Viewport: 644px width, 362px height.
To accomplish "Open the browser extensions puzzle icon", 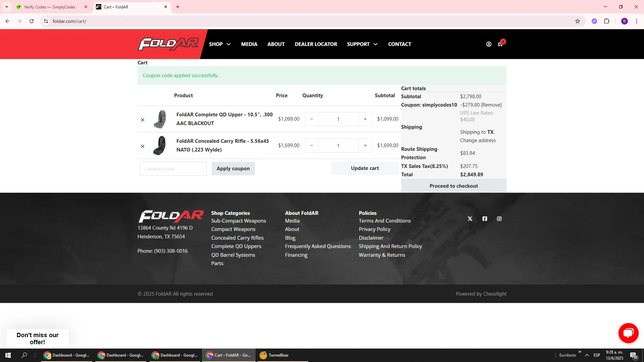I will (607, 21).
